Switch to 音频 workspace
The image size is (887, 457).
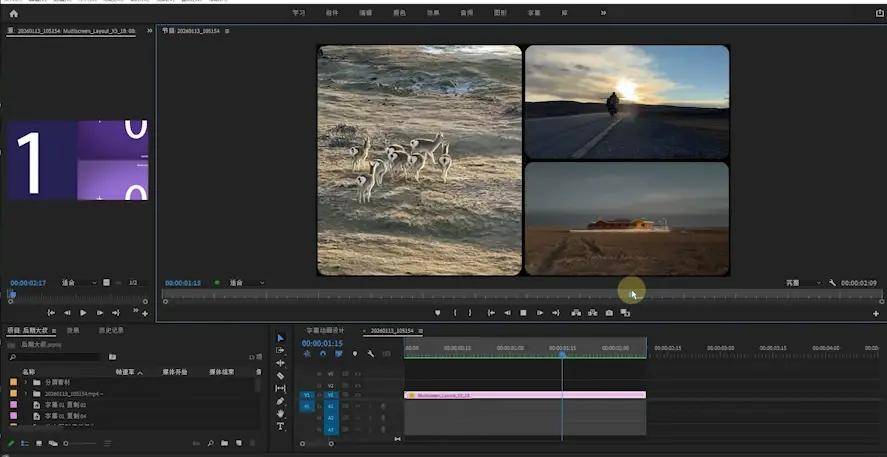pos(467,12)
